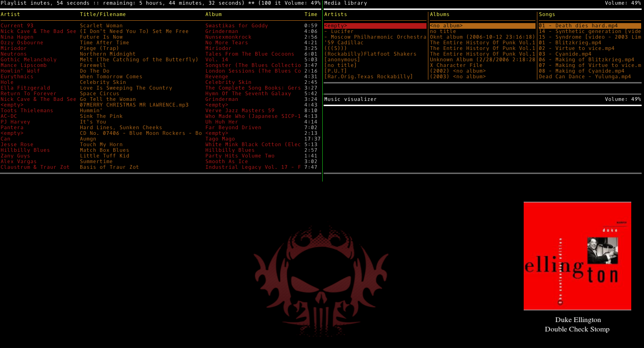Click the 'Double Check Stomp' now-playing title
Viewport: 644px width, 348px height.
click(577, 329)
